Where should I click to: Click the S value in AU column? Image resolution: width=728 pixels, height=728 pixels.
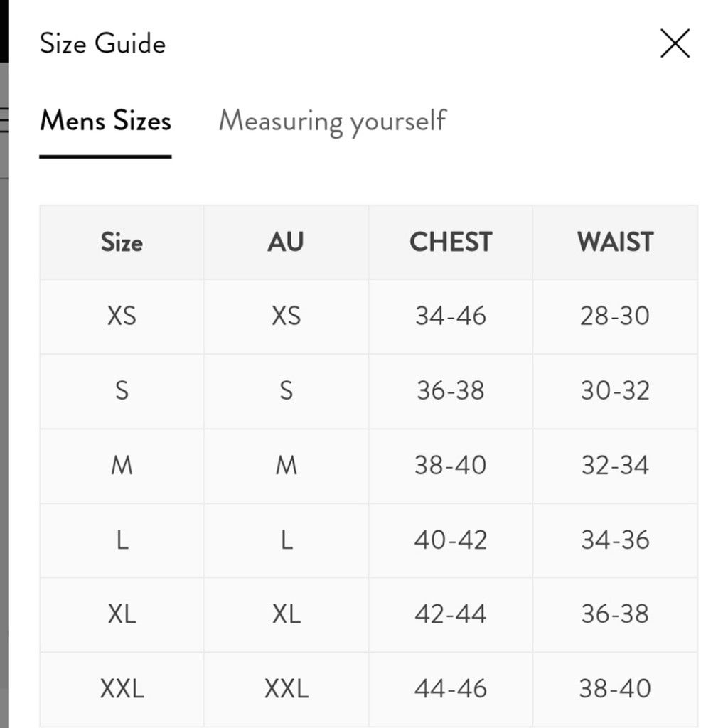tap(286, 392)
